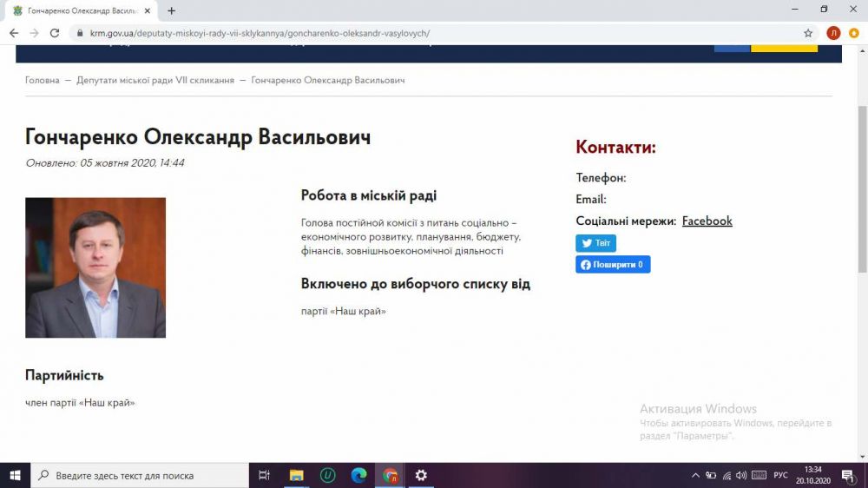Open the green circular taskbar app

pos(328,475)
